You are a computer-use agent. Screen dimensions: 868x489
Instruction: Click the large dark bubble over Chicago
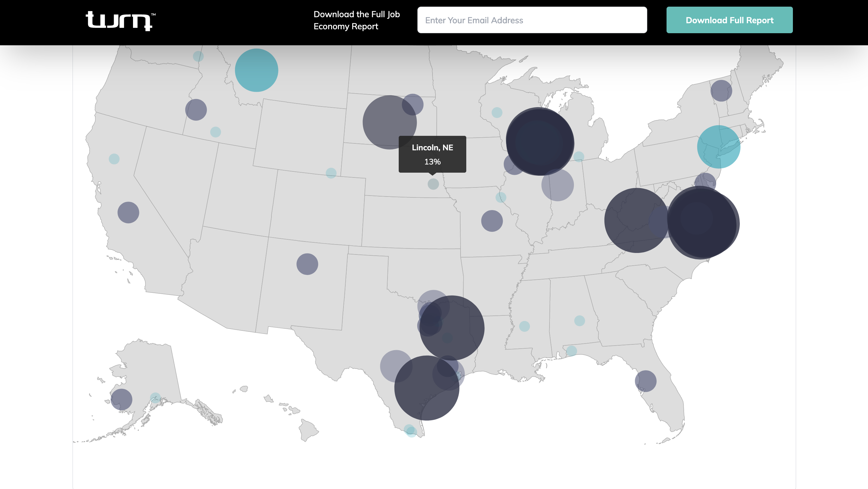point(540,142)
